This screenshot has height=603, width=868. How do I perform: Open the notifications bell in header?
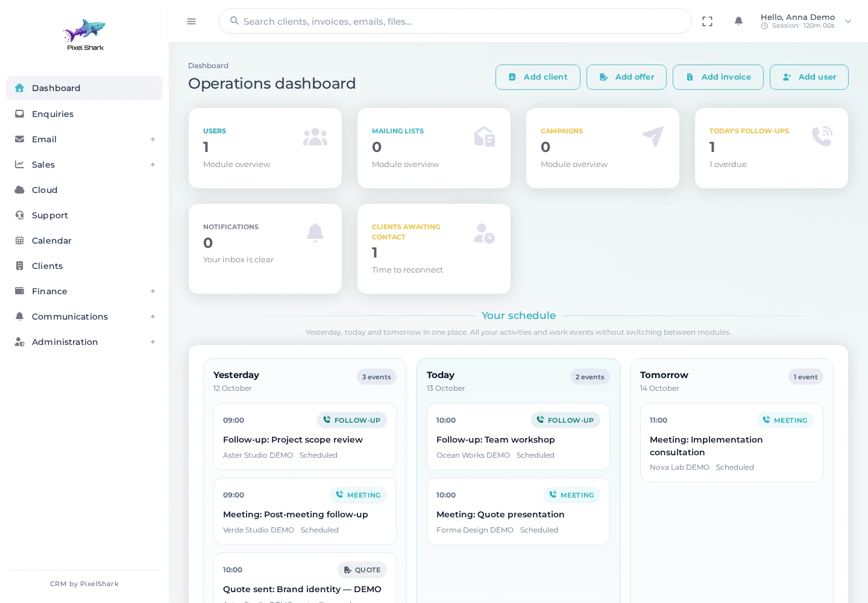pyautogui.click(x=738, y=21)
